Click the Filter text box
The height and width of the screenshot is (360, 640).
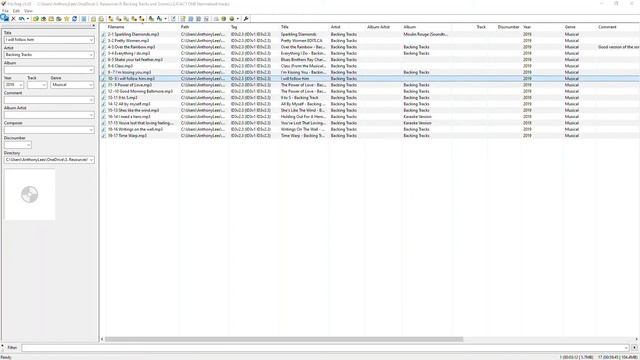(325, 348)
